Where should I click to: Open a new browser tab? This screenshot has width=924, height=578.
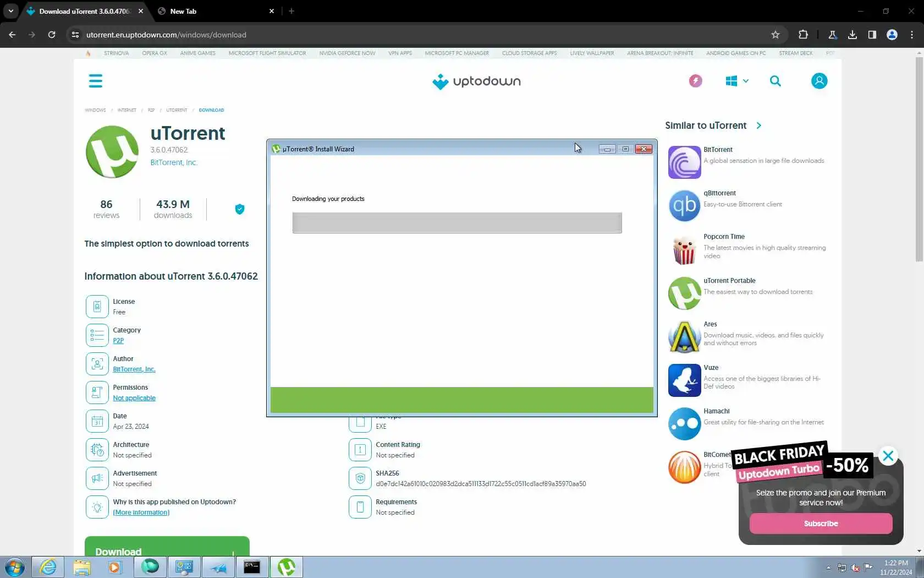click(x=291, y=11)
